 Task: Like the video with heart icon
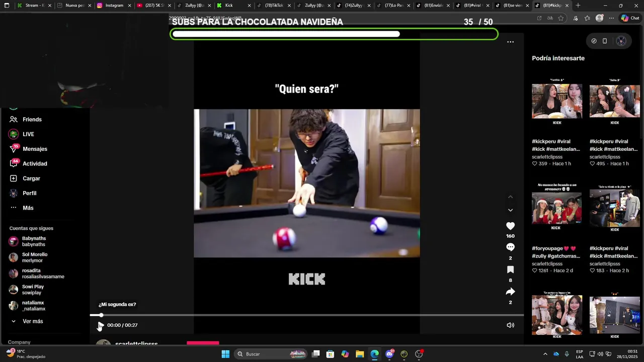510,226
